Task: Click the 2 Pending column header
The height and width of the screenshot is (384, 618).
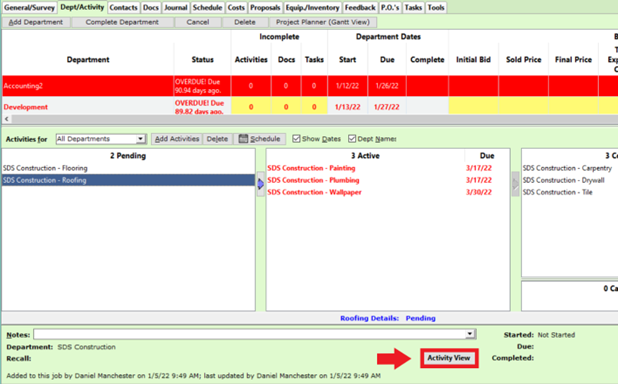Action: [128, 156]
